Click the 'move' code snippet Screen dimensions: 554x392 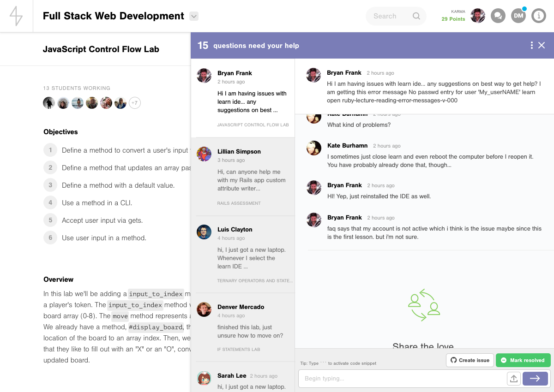click(120, 316)
